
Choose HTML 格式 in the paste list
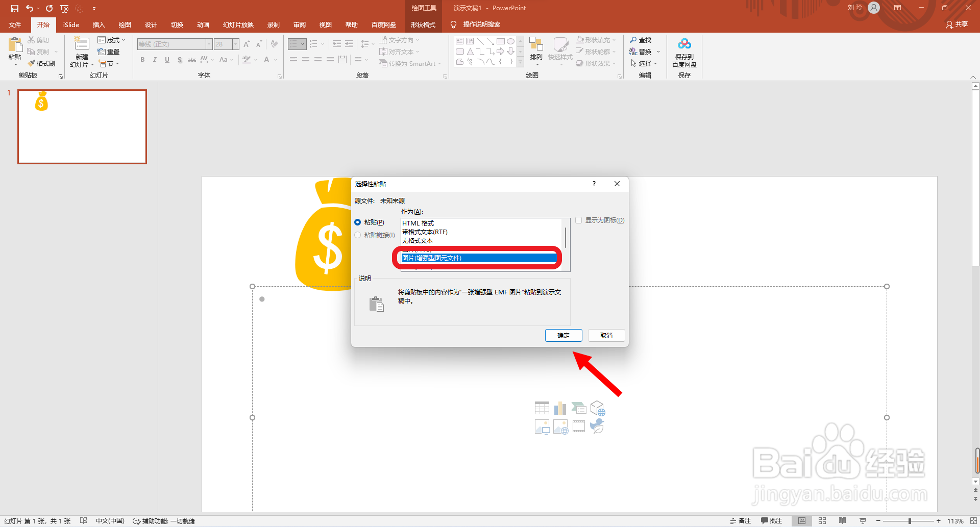[481, 223]
